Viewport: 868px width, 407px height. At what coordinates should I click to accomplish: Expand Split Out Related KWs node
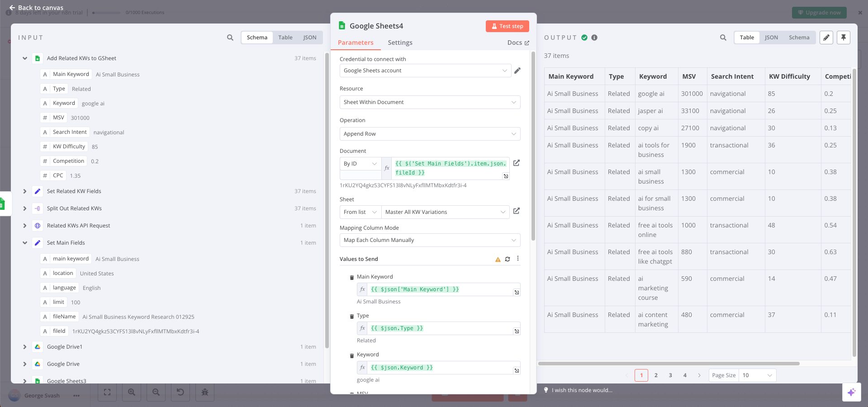25,208
